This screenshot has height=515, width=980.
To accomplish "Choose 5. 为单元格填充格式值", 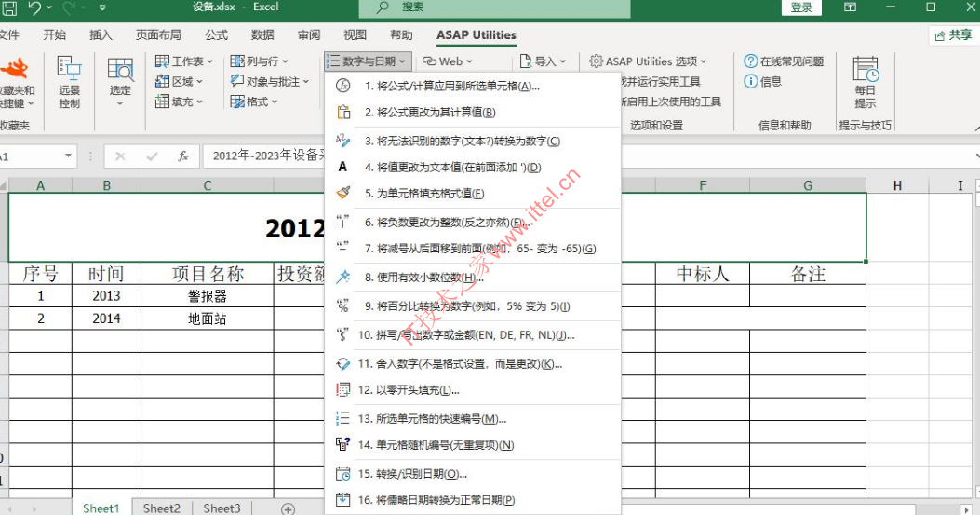I will click(473, 194).
